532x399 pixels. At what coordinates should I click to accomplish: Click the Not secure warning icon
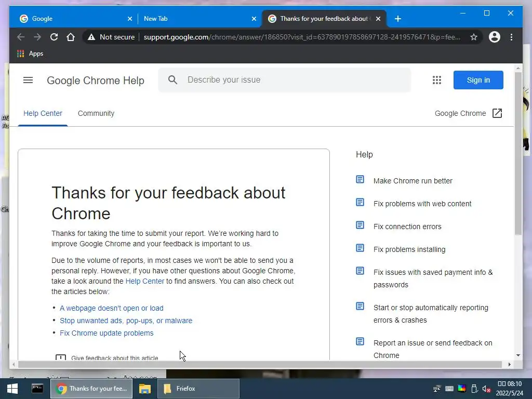point(91,37)
